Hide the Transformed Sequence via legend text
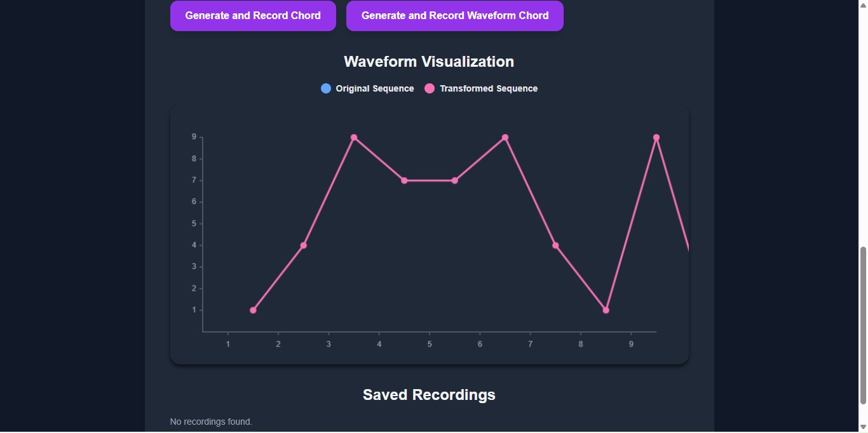This screenshot has width=868, height=433. 488,88
